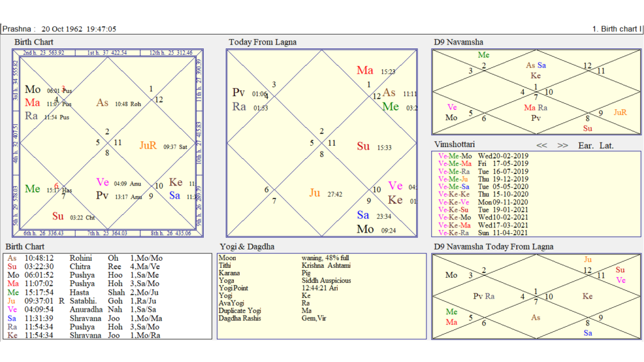Screen dimensions: 644x362
Task: Select the Ra 11:54:34 Pushya table row
Action: 84,327
